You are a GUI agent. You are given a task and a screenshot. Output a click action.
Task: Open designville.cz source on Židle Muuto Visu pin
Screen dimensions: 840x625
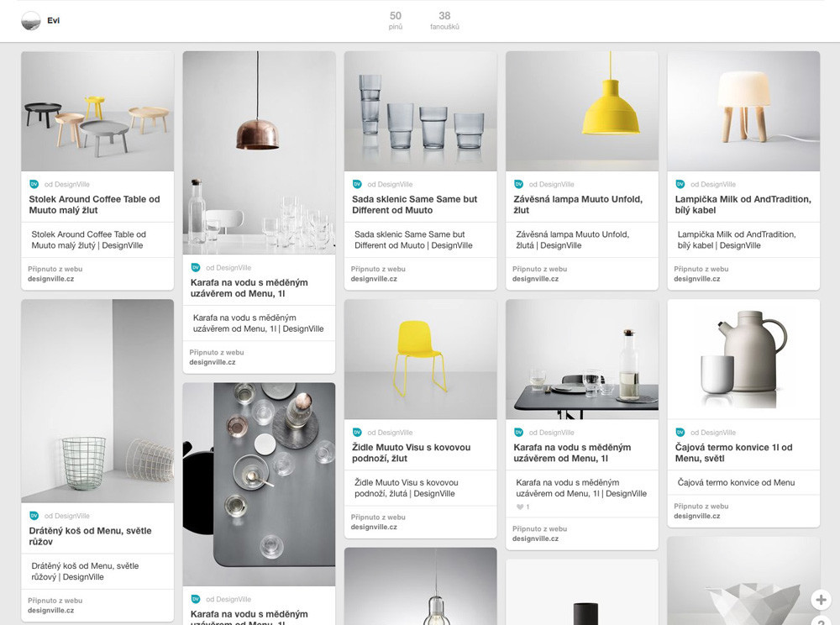(x=374, y=527)
